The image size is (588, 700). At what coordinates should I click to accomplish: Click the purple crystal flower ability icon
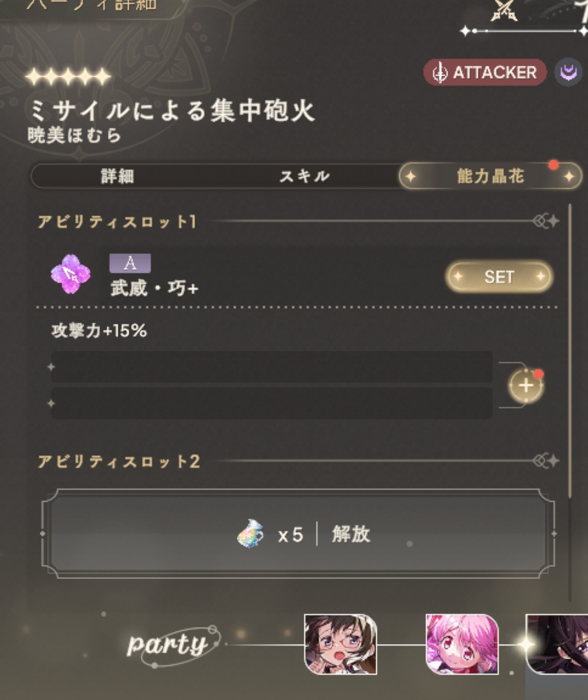point(71,274)
